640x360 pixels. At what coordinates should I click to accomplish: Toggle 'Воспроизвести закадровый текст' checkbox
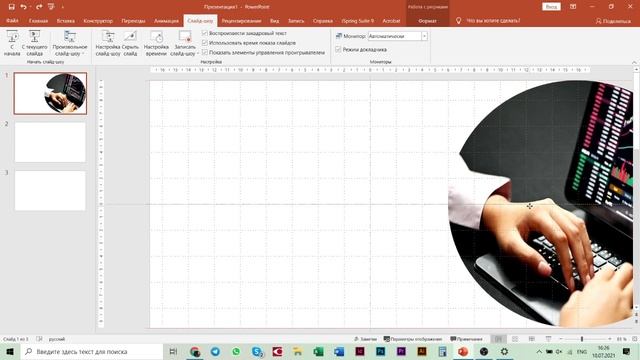pyautogui.click(x=205, y=33)
